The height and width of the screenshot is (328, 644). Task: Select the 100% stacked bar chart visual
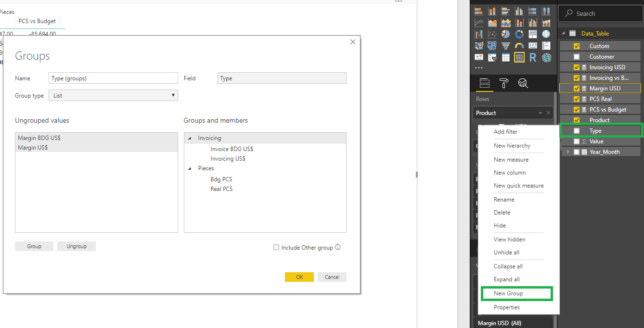(533, 11)
